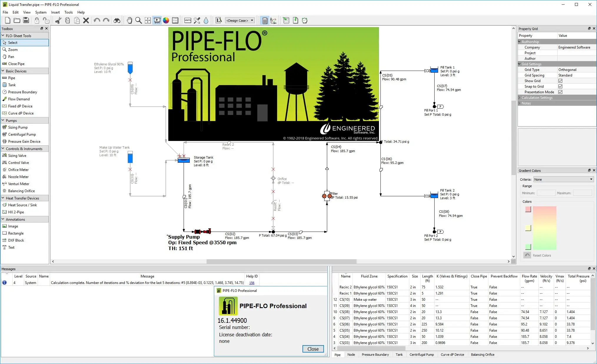597x364 pixels.
Task: Click the magnifier zoom toolbar icon
Action: [138, 20]
